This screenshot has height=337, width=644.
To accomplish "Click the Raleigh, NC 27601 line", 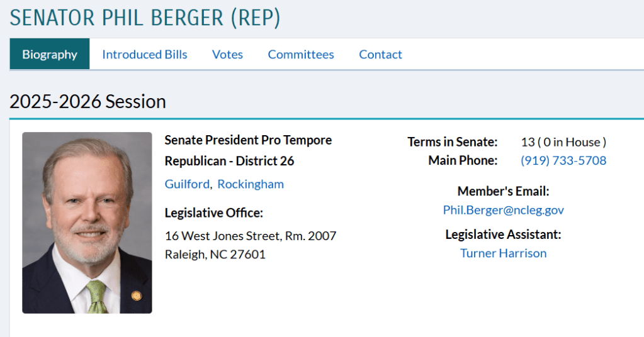I will point(215,255).
